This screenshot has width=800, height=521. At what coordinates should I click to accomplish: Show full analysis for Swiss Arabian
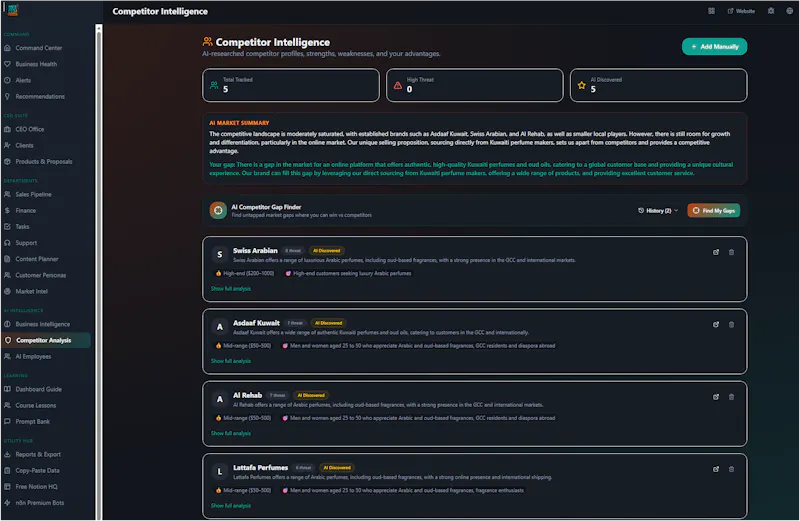pos(231,289)
